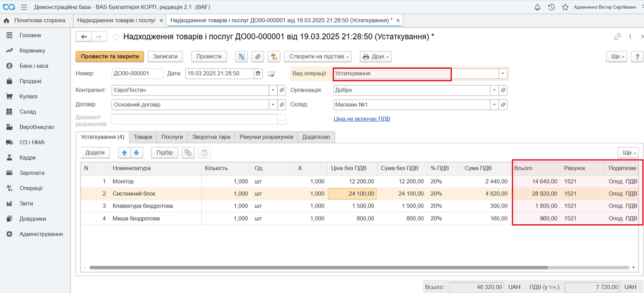
Task: Switch to the Послуги tab
Action: pos(172,137)
